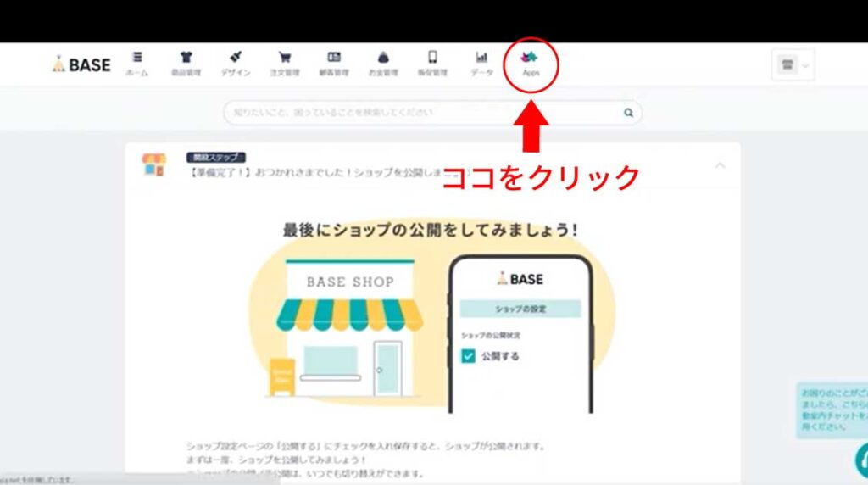Open the chat support round icon
Image resolution: width=868 pixels, height=485 pixels.
(861, 460)
